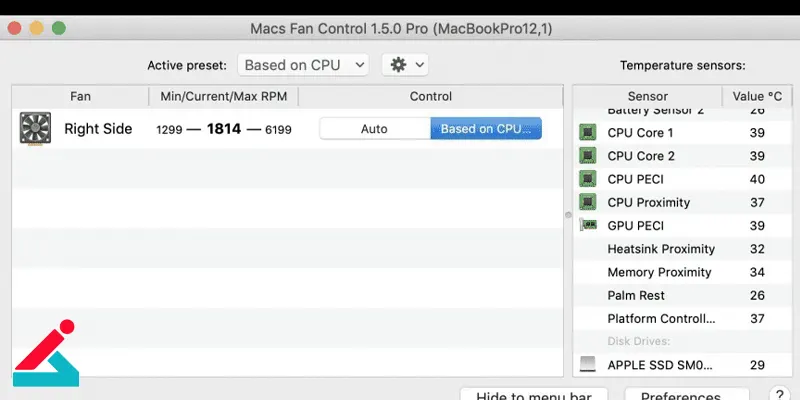Select Based on CPU fan control

[x=486, y=129]
